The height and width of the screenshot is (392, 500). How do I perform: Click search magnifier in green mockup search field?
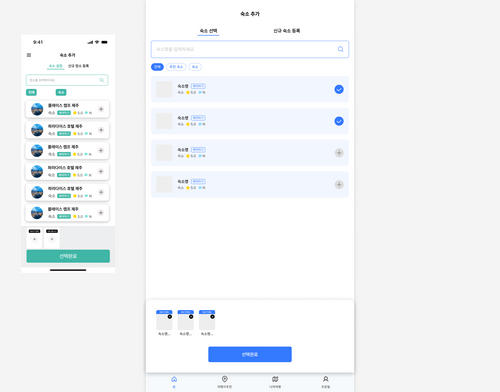(x=102, y=80)
